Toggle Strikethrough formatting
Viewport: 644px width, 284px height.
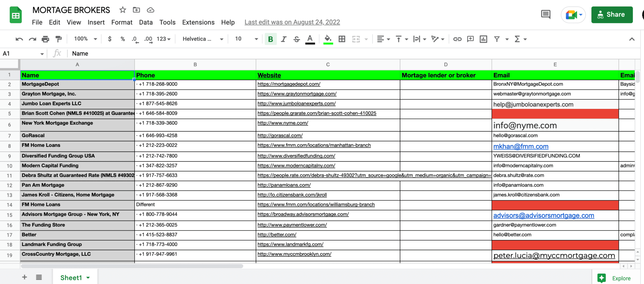point(297,39)
